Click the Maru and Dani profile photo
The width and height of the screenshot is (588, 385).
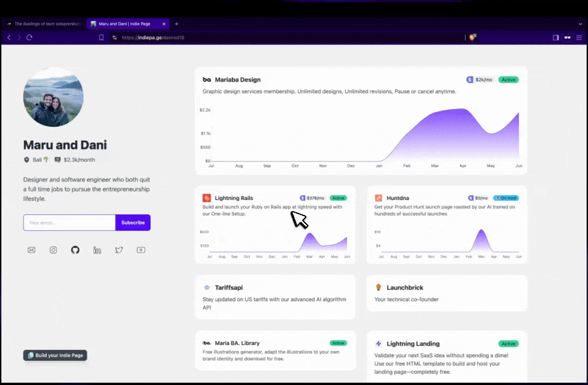pos(53,97)
